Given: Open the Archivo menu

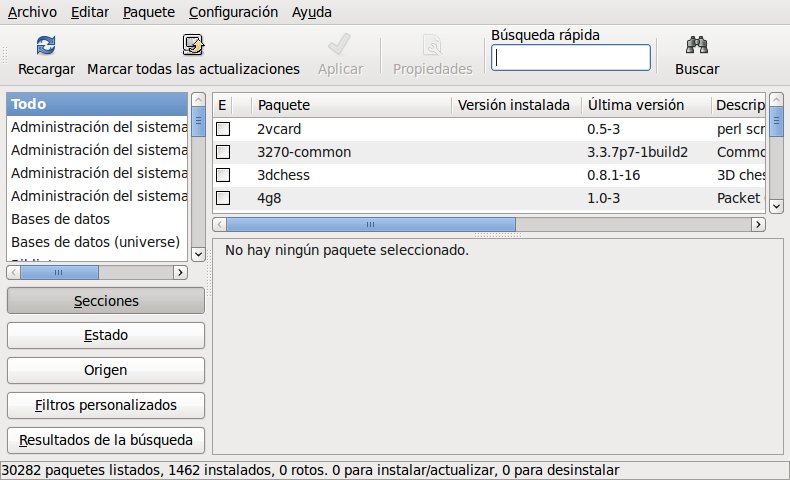Looking at the screenshot, I should click(32, 12).
